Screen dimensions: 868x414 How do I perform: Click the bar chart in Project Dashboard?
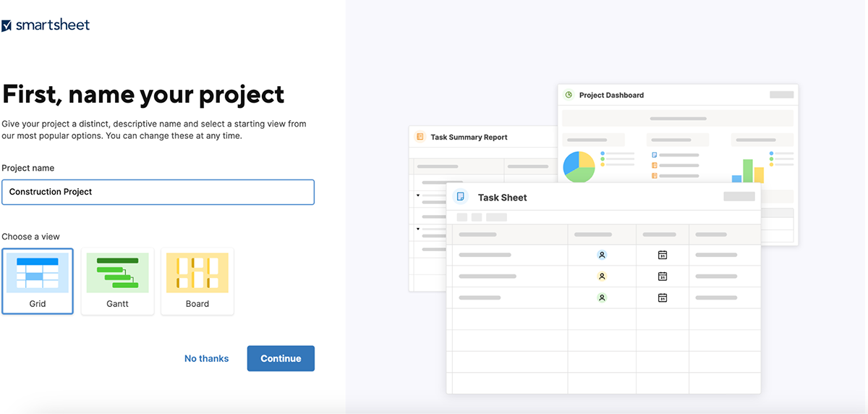[748, 171]
